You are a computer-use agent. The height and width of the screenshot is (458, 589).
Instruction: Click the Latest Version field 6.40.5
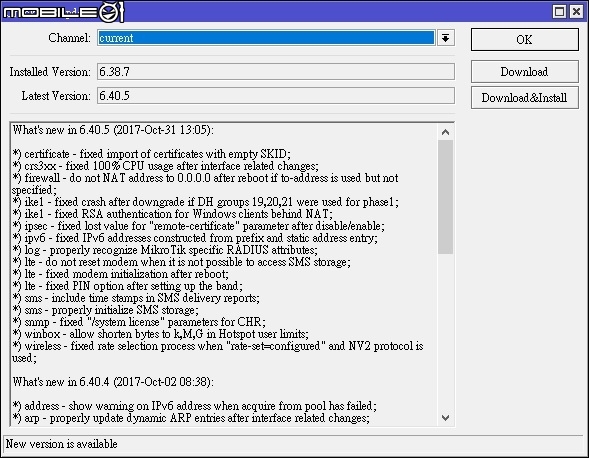(276, 96)
